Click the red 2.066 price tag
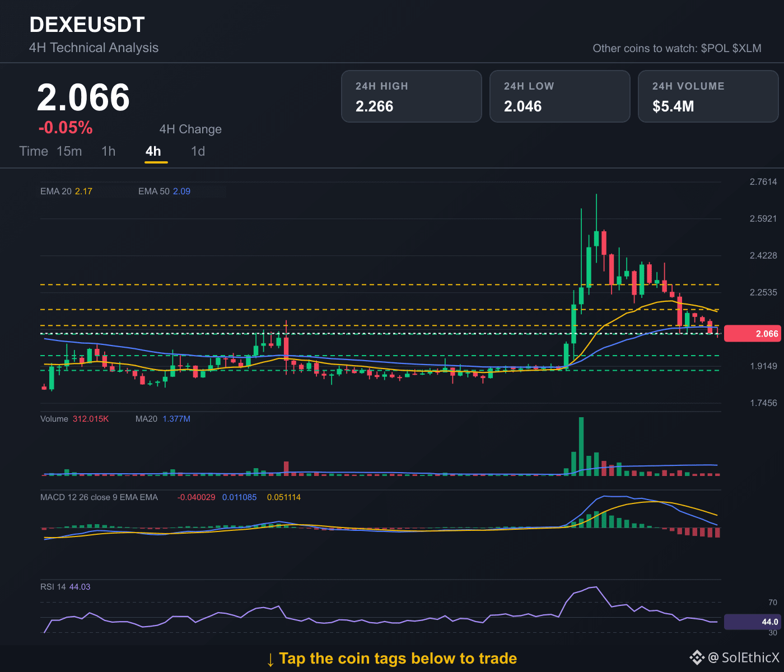784x672 pixels. pos(753,334)
